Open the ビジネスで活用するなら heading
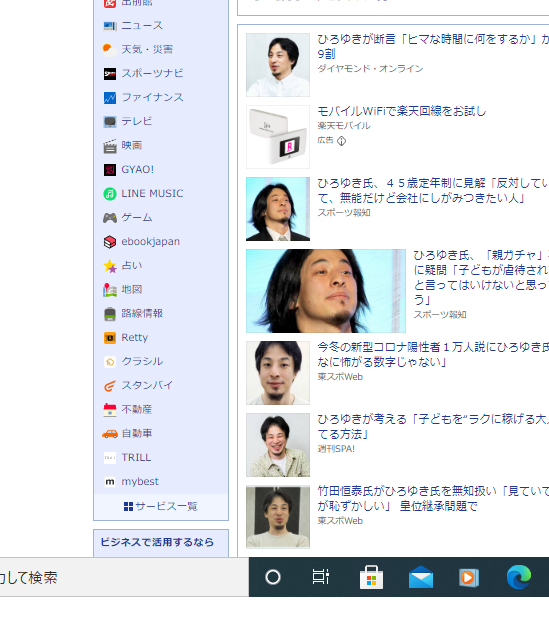The width and height of the screenshot is (549, 641). click(157, 542)
